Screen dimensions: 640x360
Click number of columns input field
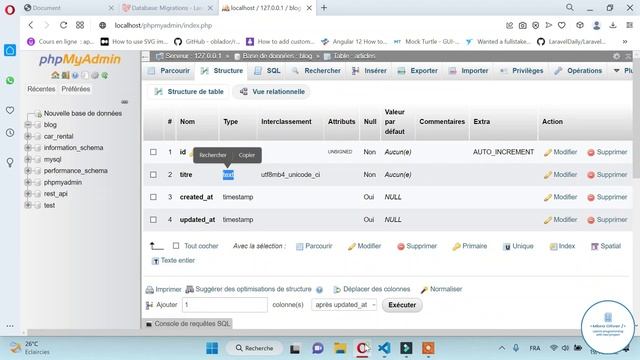point(225,305)
